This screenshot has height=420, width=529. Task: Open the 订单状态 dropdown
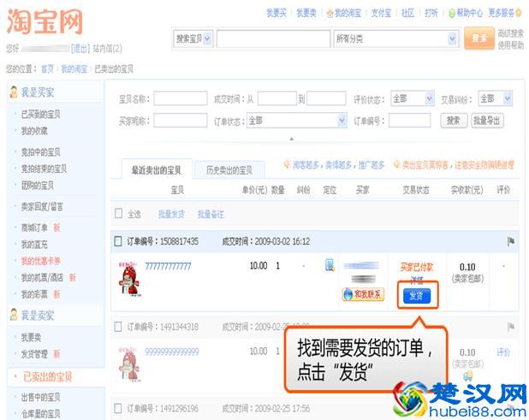[x=297, y=121]
